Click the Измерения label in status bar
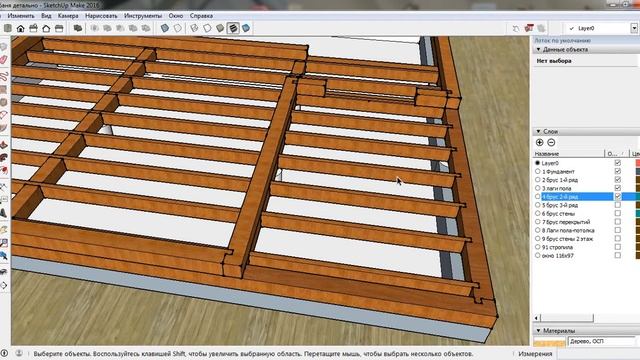The width and height of the screenshot is (640, 360). pyautogui.click(x=535, y=354)
